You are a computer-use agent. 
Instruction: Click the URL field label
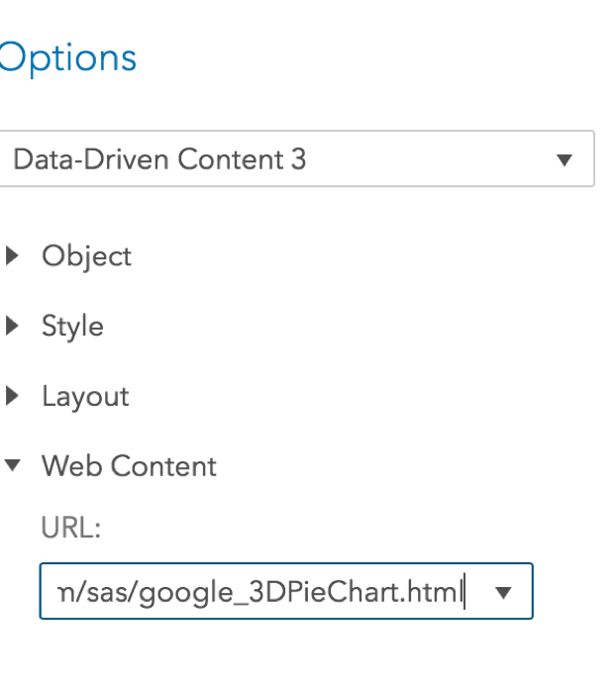71,530
